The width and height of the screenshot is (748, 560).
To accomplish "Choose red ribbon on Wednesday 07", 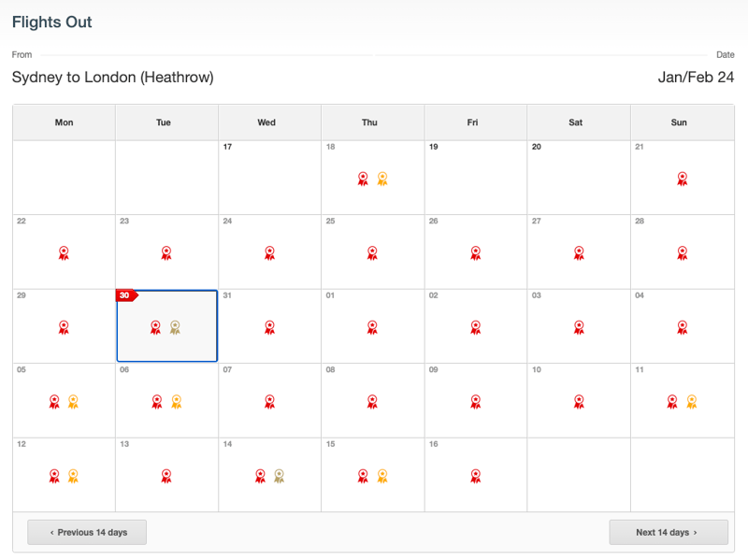I will click(x=269, y=402).
